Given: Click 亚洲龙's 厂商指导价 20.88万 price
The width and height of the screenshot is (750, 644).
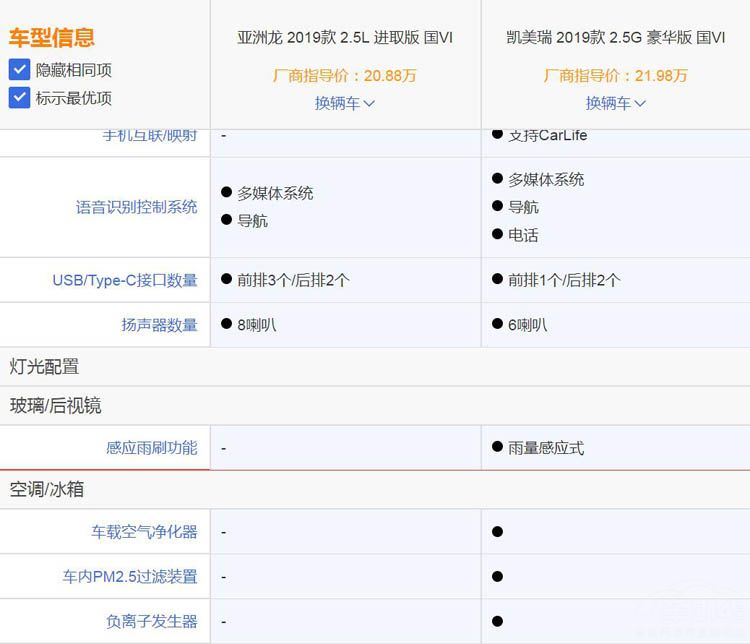Looking at the screenshot, I should pyautogui.click(x=345, y=76).
